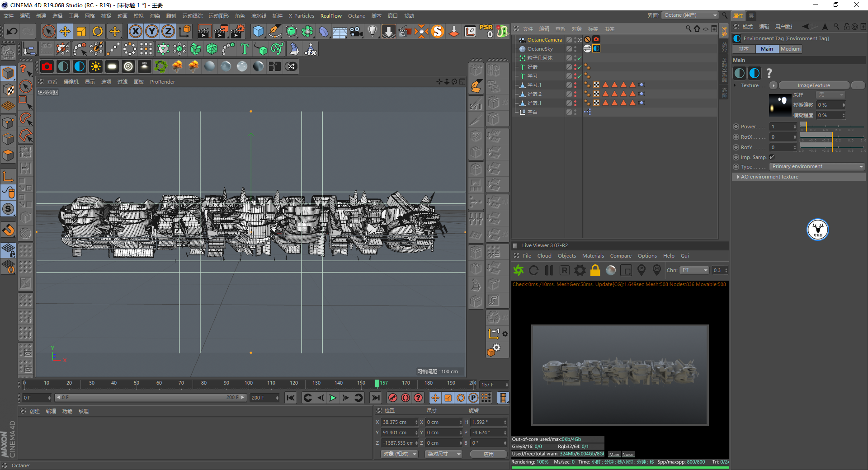
Task: Select the Move tool in top toolbar
Action: (x=65, y=31)
